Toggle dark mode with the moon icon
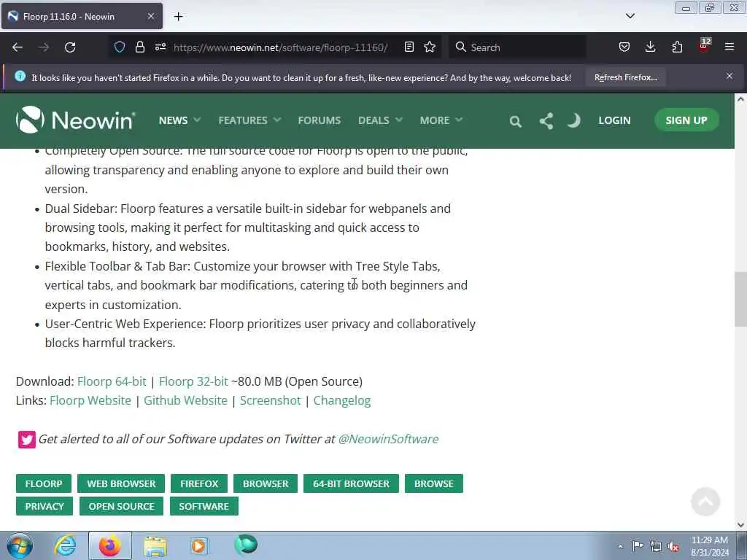 574,120
